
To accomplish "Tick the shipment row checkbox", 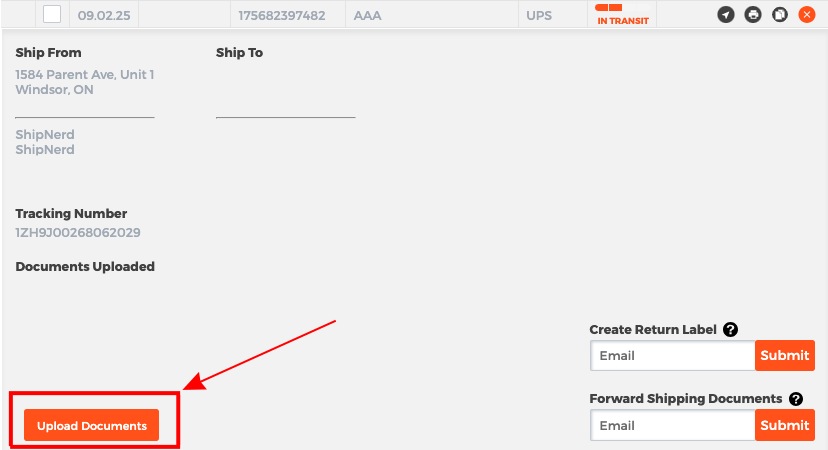I will pos(52,15).
